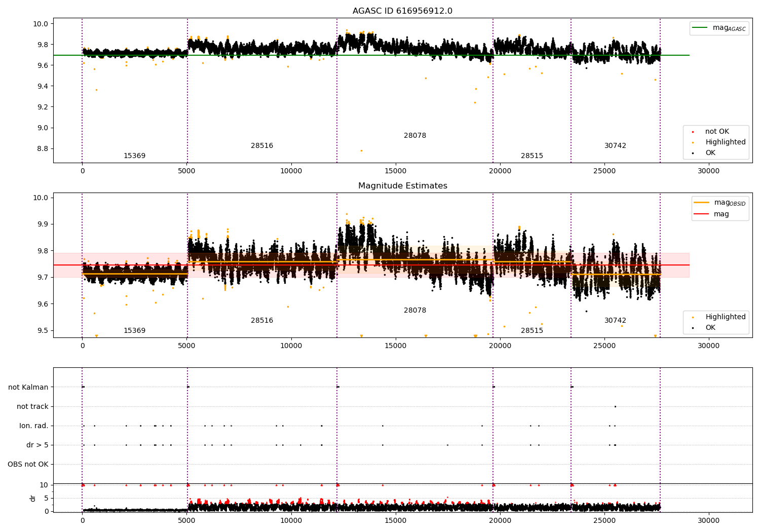760x532 pixels.
Task: Click the "not track" row label
Action: point(32,407)
